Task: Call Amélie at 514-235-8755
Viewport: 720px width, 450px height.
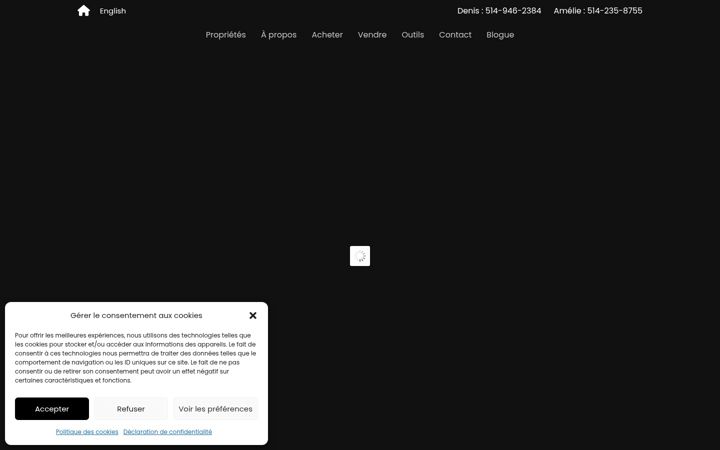Action: [x=598, y=11]
